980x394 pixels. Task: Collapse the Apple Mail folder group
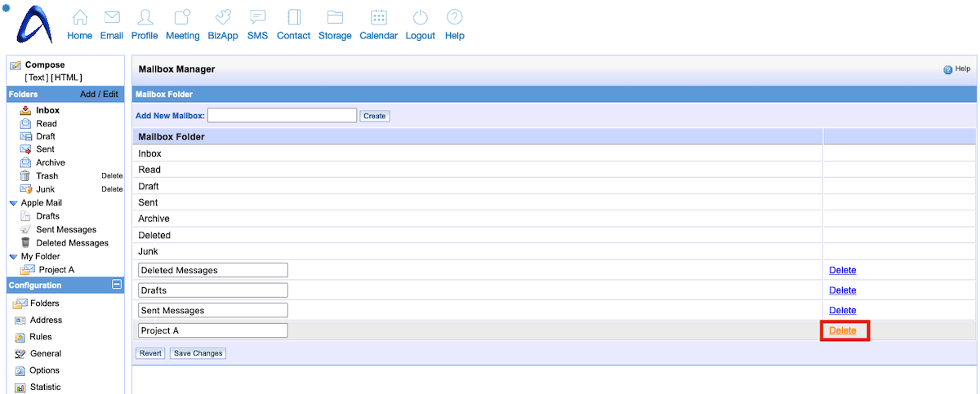point(13,202)
